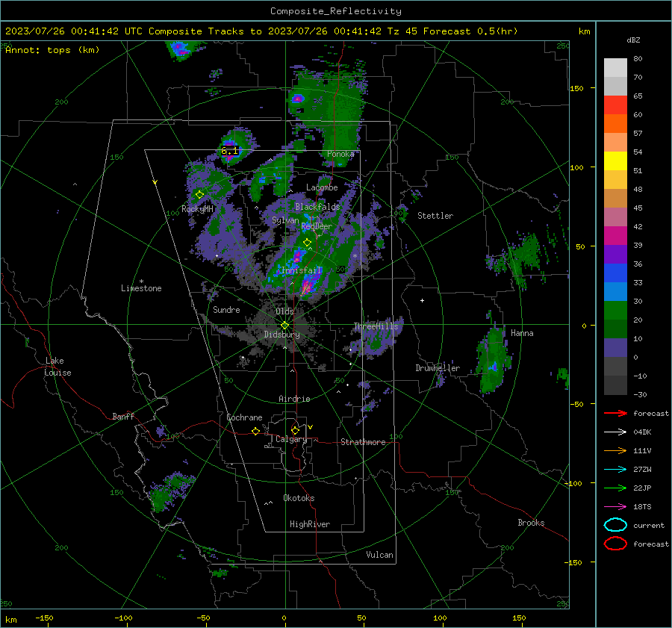Viewport: 672px width, 628px height.
Task: Click the cyan current ellipse legend icon
Action: point(615,525)
